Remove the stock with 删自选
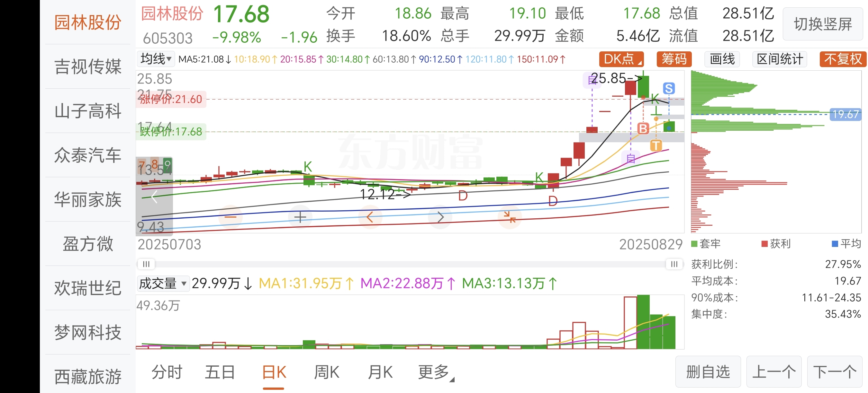The width and height of the screenshot is (868, 393). coord(708,372)
